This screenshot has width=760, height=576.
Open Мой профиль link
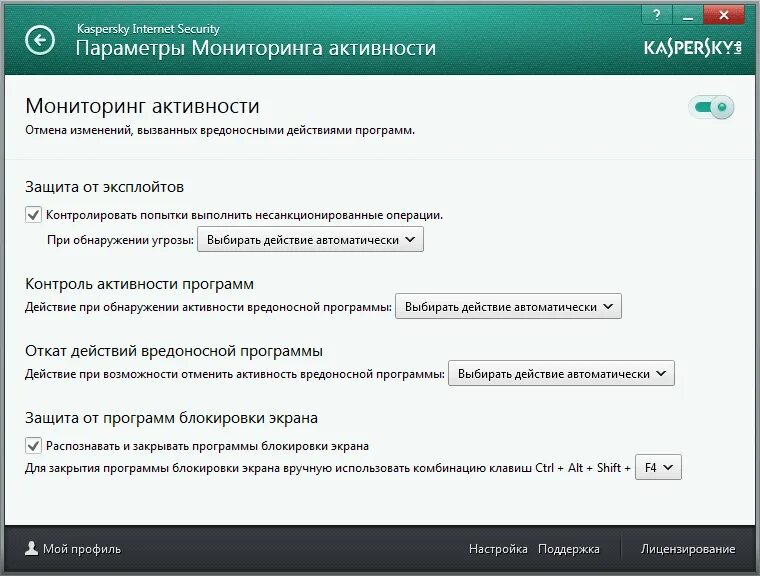click(81, 549)
